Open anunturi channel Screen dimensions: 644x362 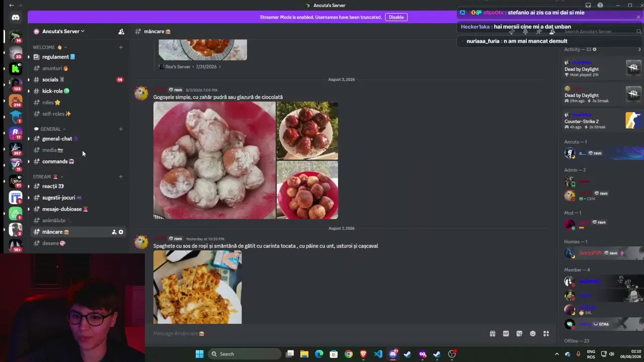pyautogui.click(x=77, y=68)
